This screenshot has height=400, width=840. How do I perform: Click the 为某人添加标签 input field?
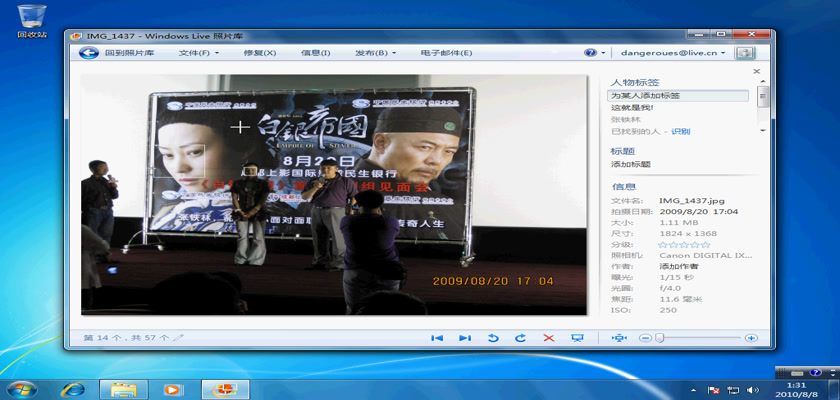(679, 95)
